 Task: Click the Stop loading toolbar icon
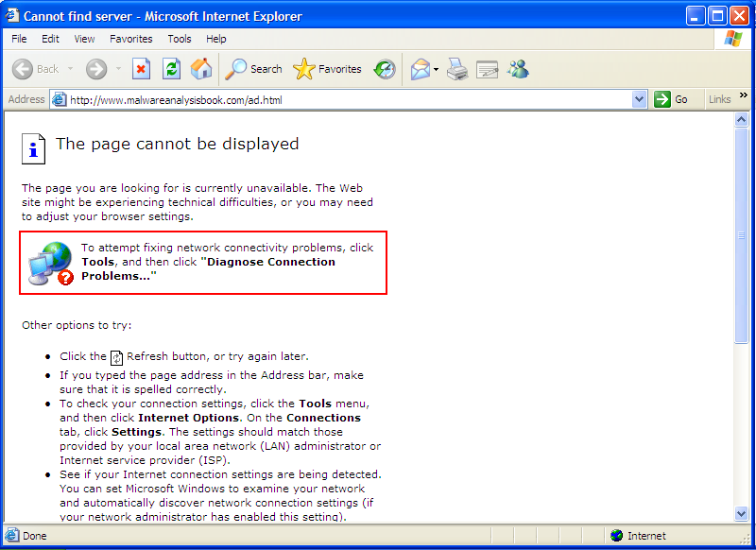[x=141, y=69]
